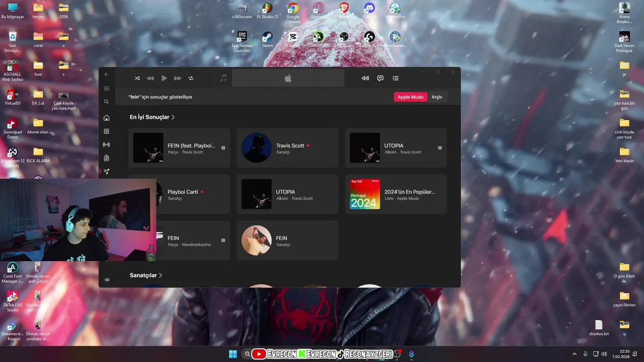
Task: Select the playlist sidebar icon
Action: tap(106, 171)
